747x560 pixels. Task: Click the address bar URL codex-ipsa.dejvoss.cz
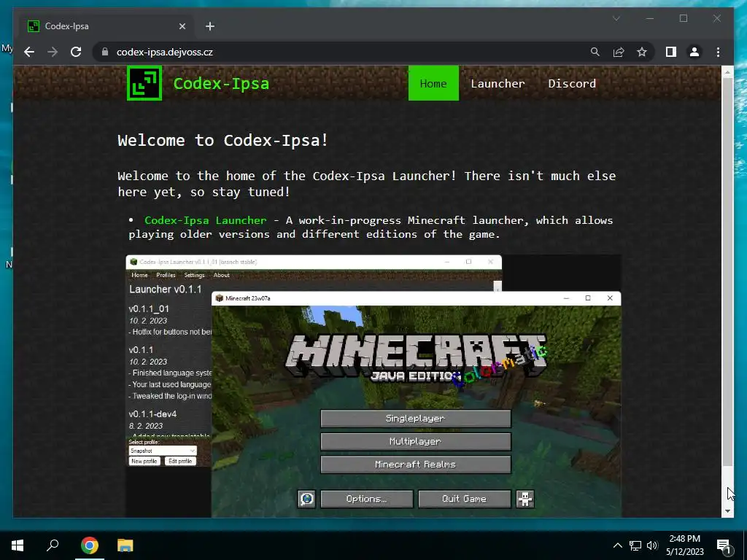[x=165, y=52]
